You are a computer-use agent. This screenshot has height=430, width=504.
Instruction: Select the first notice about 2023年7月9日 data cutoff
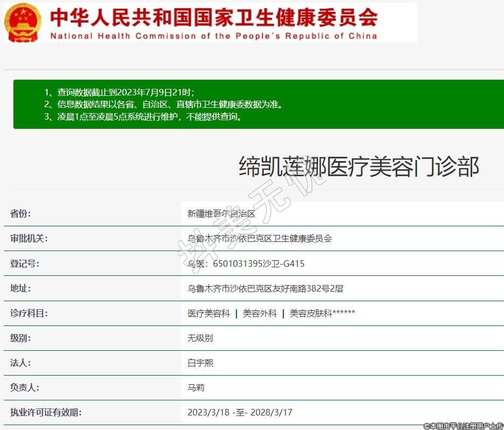(x=119, y=92)
